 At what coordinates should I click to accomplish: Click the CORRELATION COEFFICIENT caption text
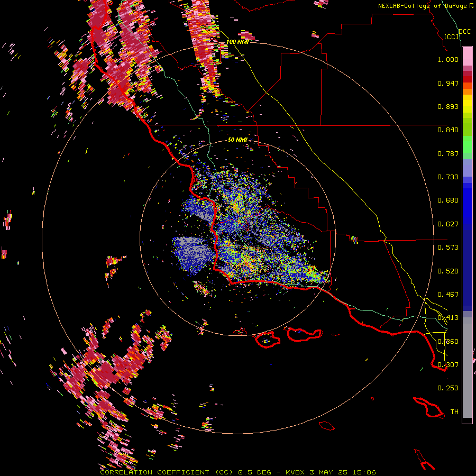tap(154, 472)
